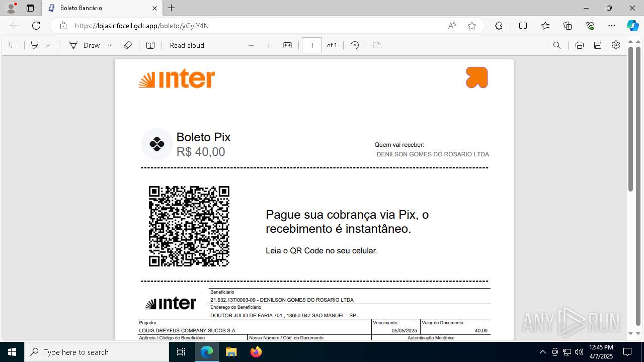Click 'LOUIS DREYFUS COMPANY SUCOS S.A' payer text
This screenshot has height=362, width=644.
coord(187,331)
